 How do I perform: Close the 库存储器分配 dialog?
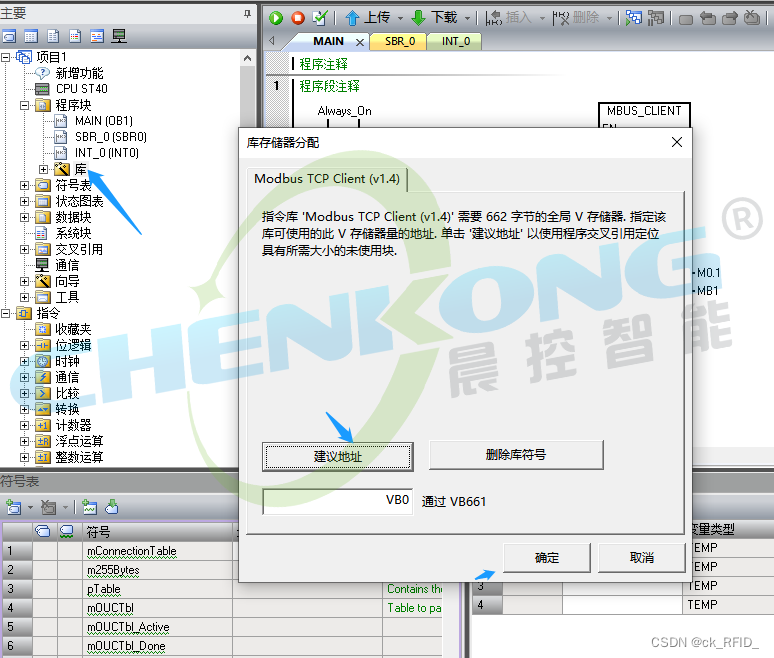pyautogui.click(x=677, y=142)
